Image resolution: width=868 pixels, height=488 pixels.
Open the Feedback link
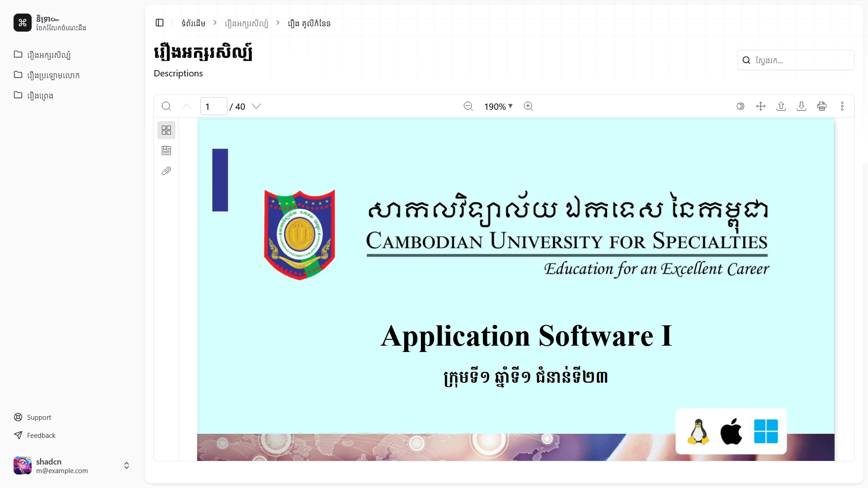[40, 435]
